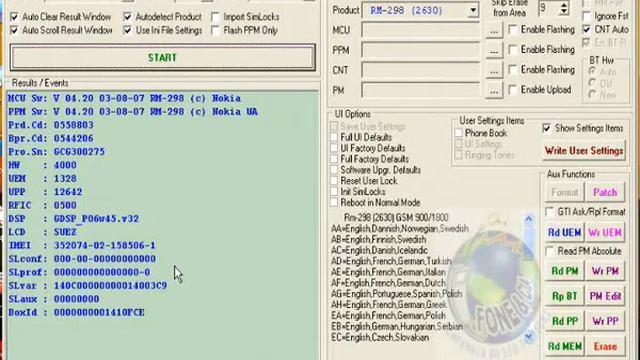640x360 pixels.
Task: Click the Patch button
Action: [x=605, y=192]
